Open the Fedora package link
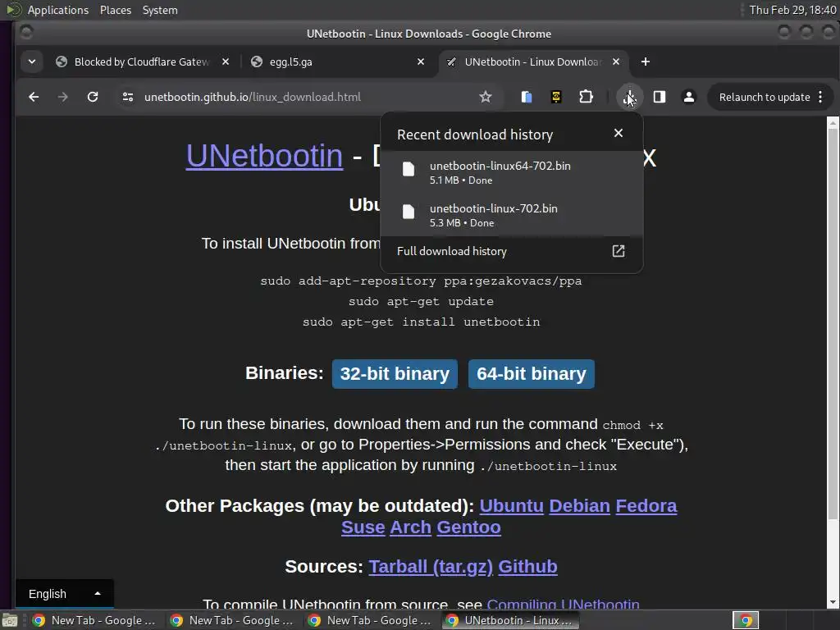 (646, 505)
